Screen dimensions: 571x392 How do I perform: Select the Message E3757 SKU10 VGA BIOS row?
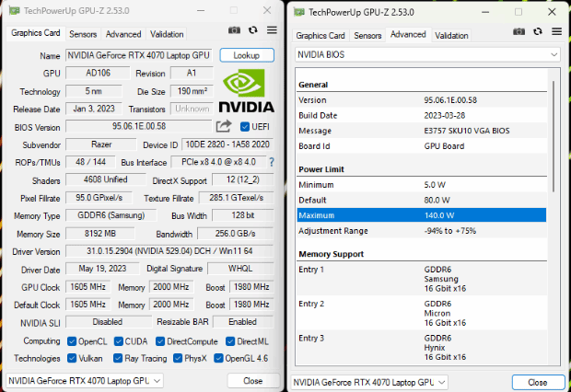pyautogui.click(x=422, y=131)
